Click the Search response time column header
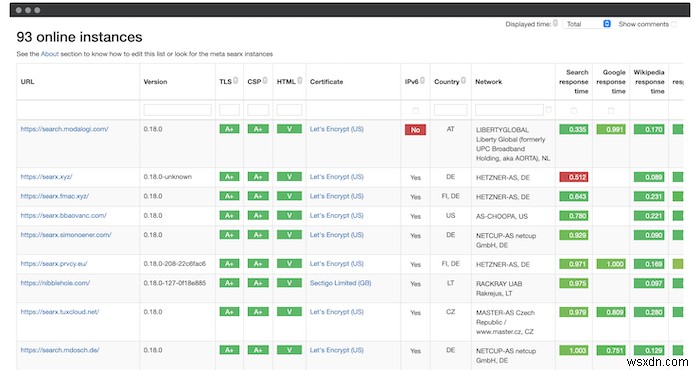 click(574, 82)
